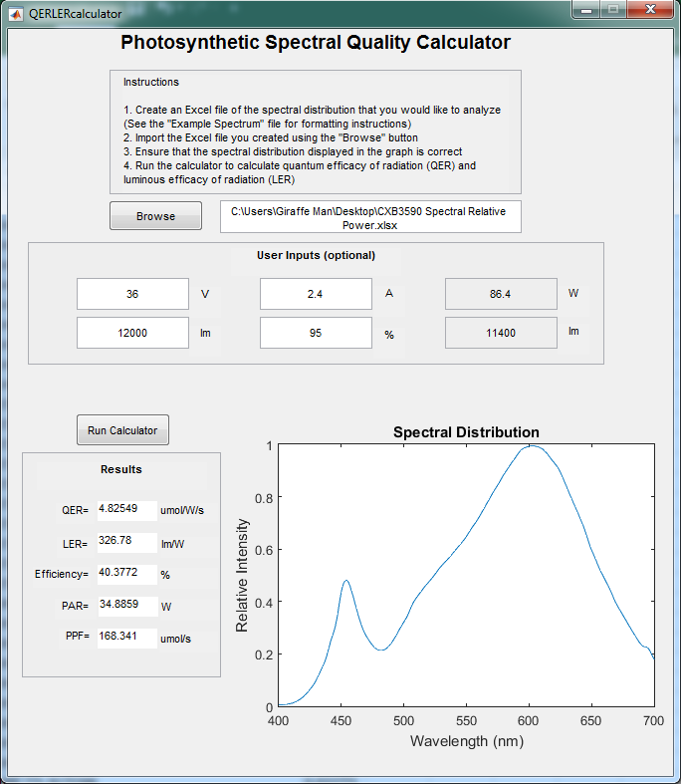
Task: Click the 'QER=' label
Action: 75,510
